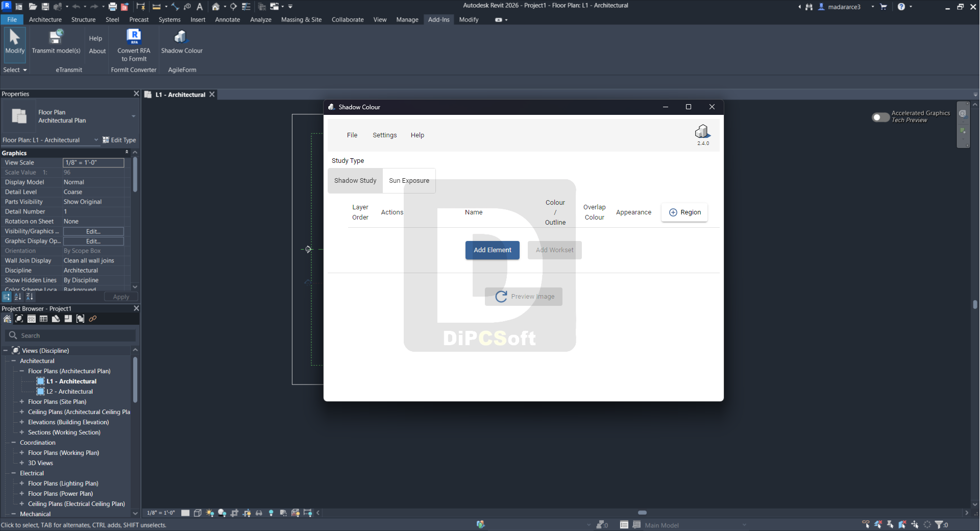
Task: Toggle Thin Lines icon in quick access toolbar
Action: 246,7
